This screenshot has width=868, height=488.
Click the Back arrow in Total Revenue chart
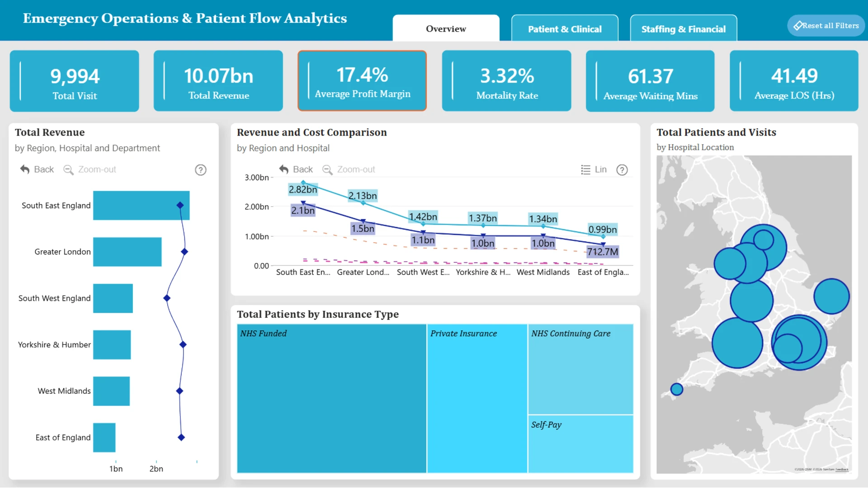pyautogui.click(x=25, y=169)
